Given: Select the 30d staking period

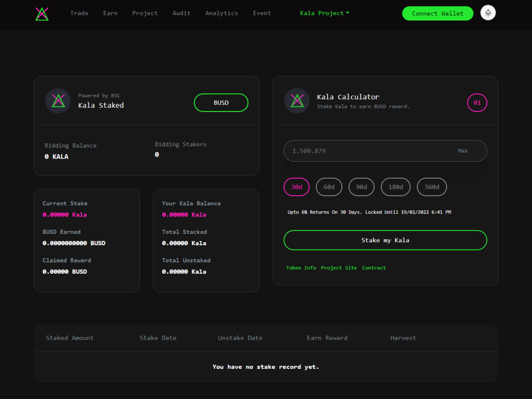Looking at the screenshot, I should [296, 187].
